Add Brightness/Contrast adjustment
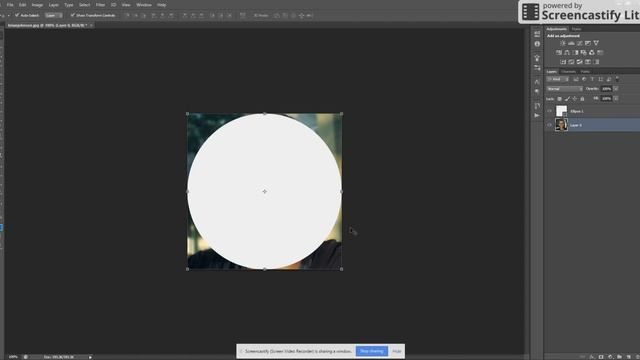This screenshot has height=360, width=640. click(x=563, y=43)
